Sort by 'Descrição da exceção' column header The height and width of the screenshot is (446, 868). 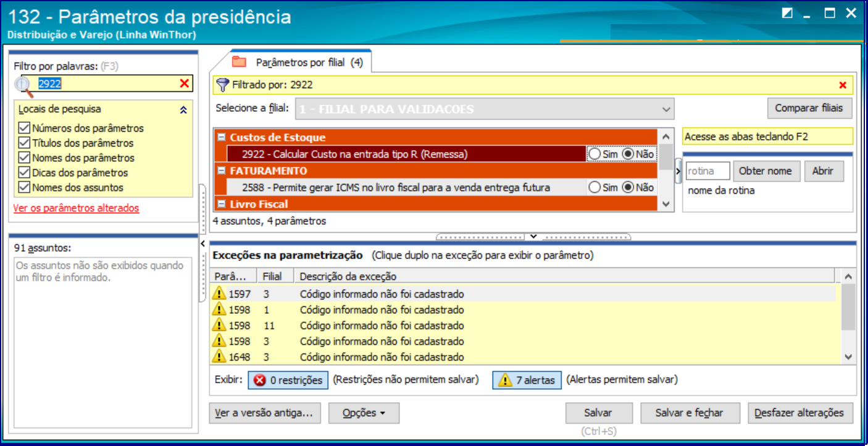pos(565,276)
